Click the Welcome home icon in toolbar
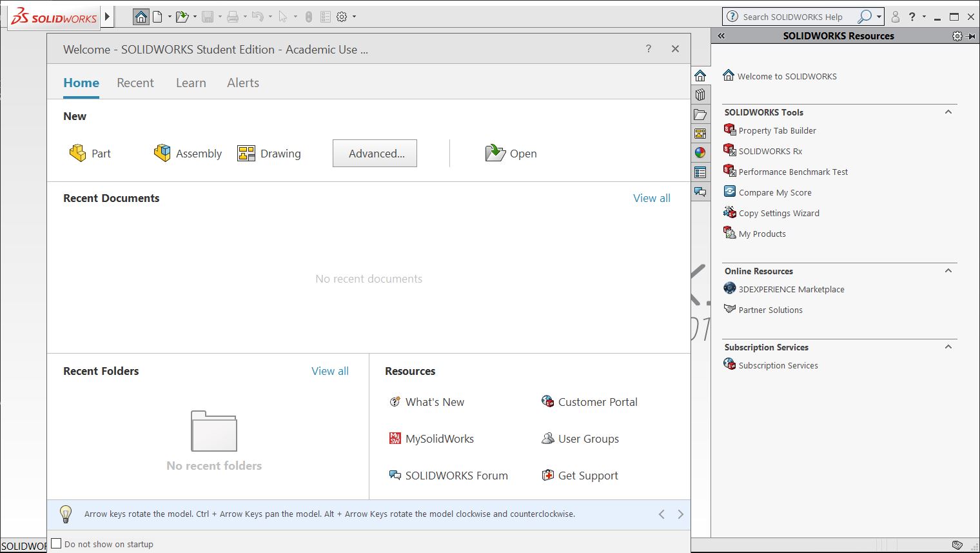Image resolution: width=980 pixels, height=553 pixels. pos(141,17)
